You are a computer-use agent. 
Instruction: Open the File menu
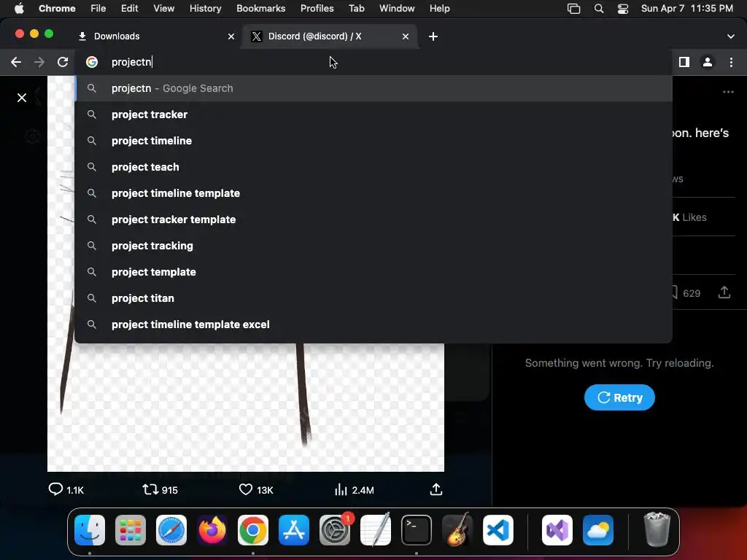pyautogui.click(x=98, y=8)
